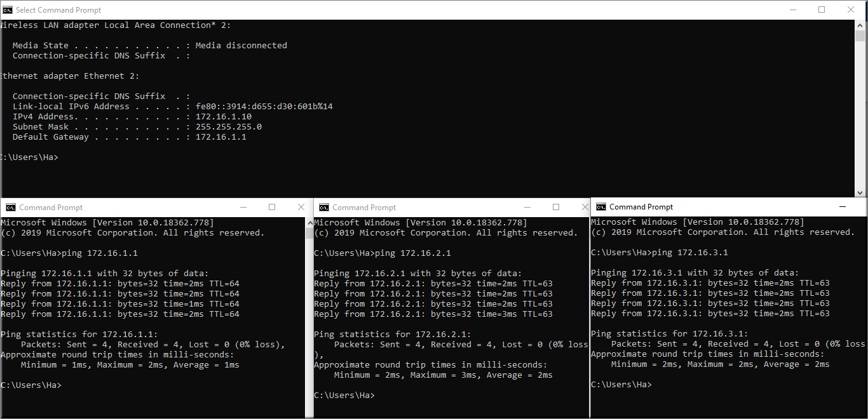Click the Select Command Prompt title bar text
This screenshot has width=868, height=419.
58,10
